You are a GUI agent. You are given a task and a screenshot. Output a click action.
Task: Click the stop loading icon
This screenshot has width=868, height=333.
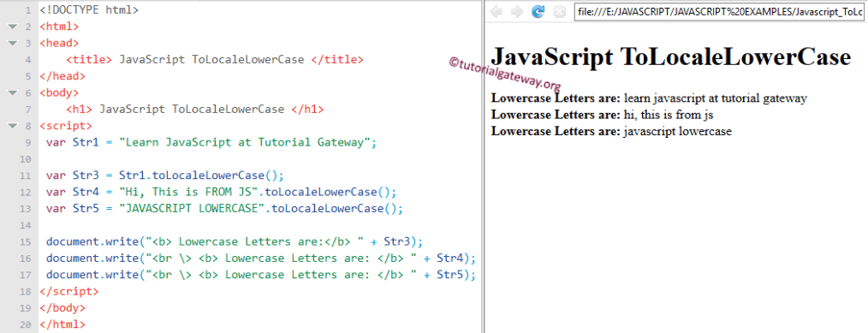(x=560, y=12)
